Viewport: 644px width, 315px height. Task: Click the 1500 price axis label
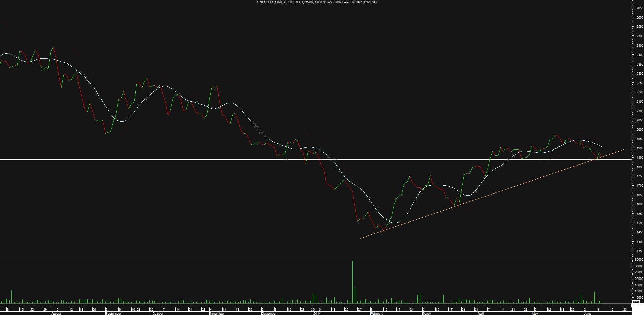[640, 223]
